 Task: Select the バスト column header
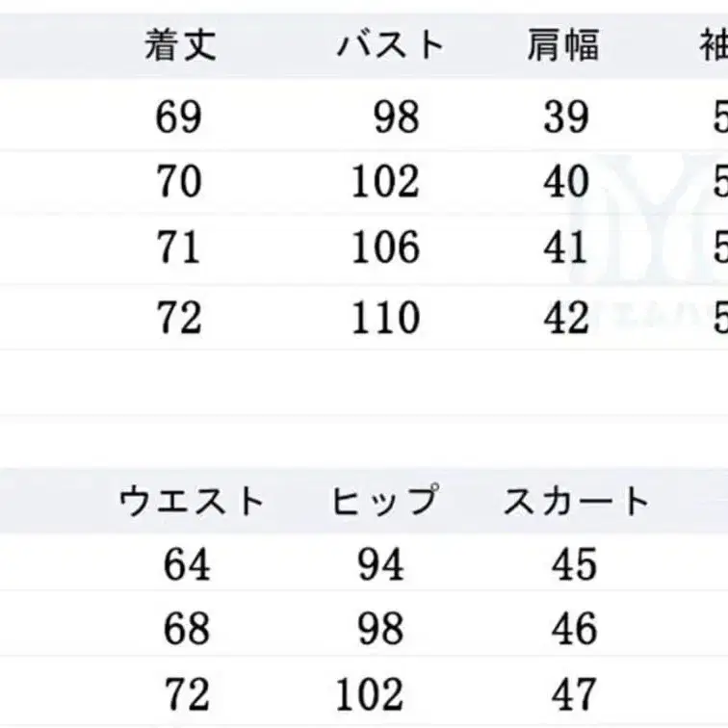[x=390, y=45]
